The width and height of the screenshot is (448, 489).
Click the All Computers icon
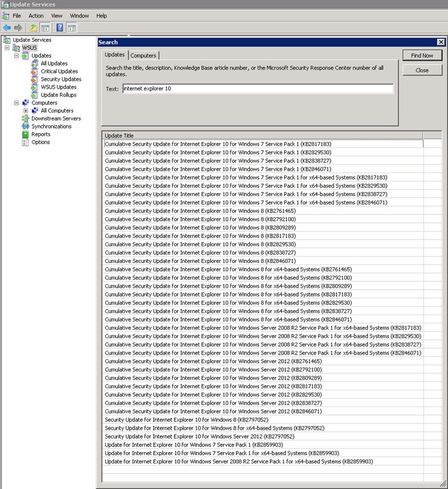pos(35,110)
